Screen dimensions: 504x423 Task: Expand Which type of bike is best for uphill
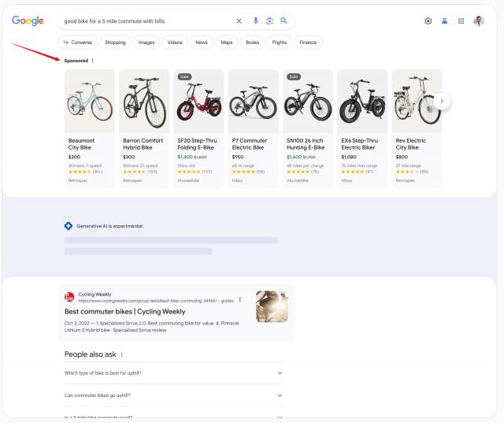tap(173, 373)
